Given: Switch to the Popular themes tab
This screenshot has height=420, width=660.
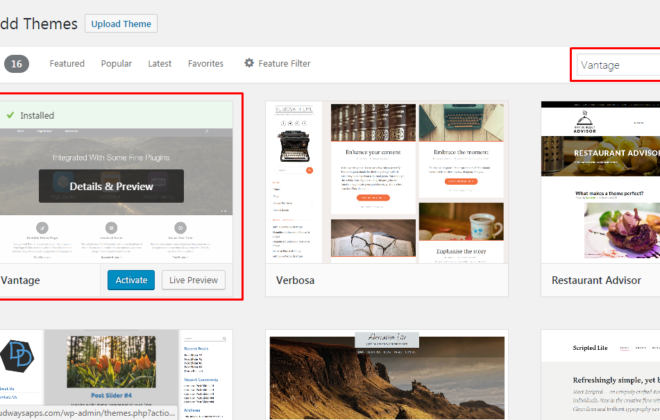Looking at the screenshot, I should coord(116,64).
